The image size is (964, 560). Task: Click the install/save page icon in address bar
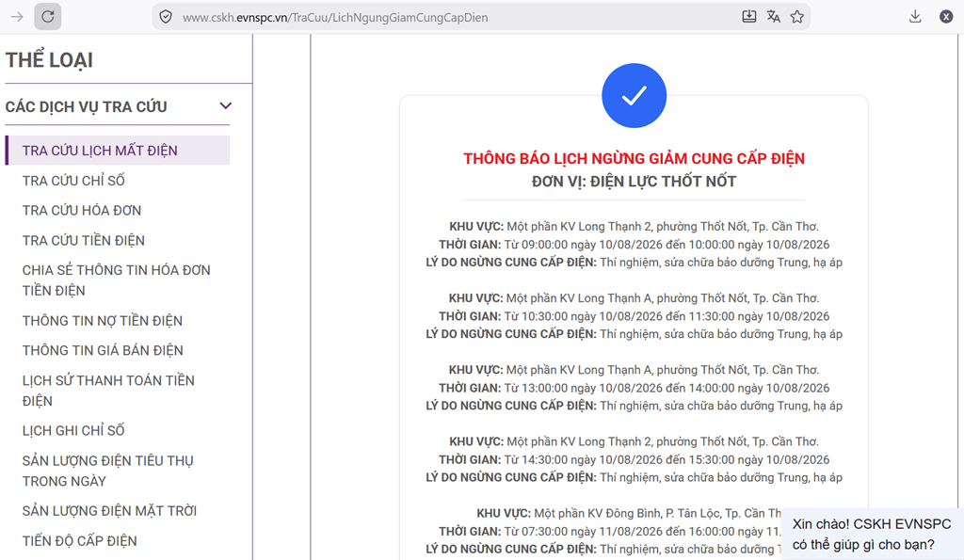coord(748,17)
